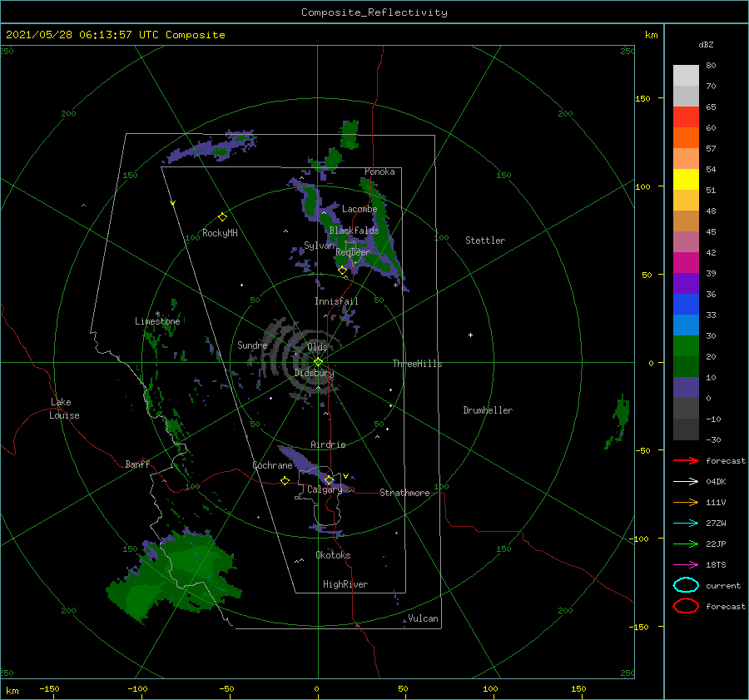
Task: Click the yellow diamond marker near Cochrane
Action: point(285,480)
